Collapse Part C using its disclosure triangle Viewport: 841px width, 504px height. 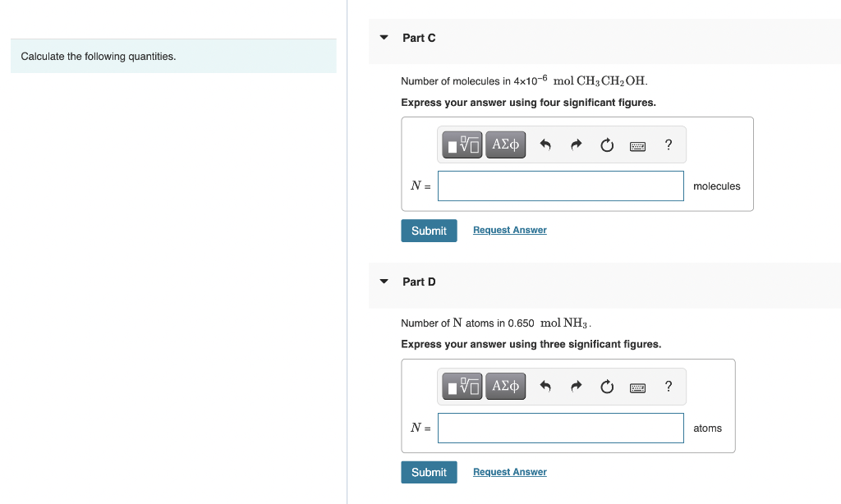point(384,37)
